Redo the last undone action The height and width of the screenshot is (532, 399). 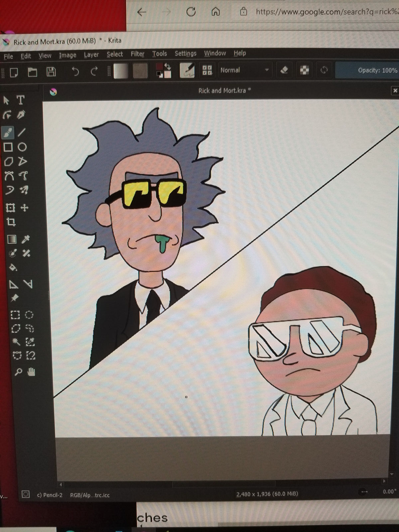tap(94, 71)
